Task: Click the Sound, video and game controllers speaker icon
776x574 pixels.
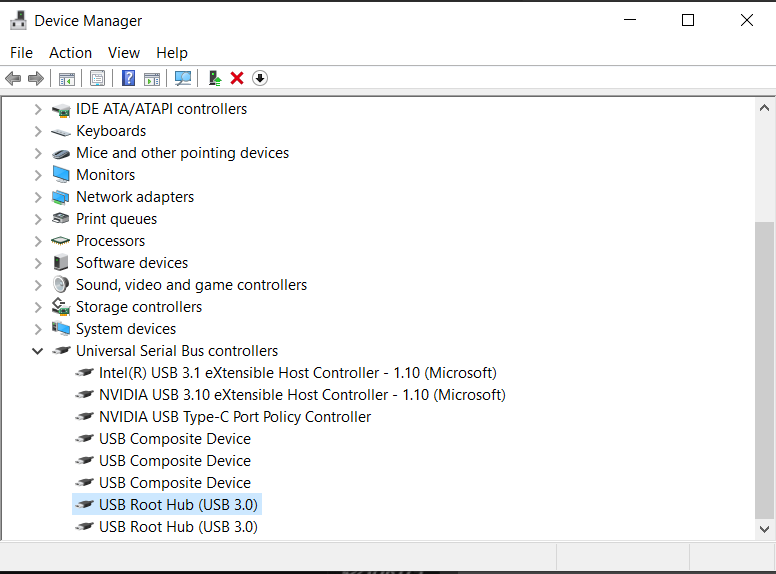Action: [x=61, y=285]
